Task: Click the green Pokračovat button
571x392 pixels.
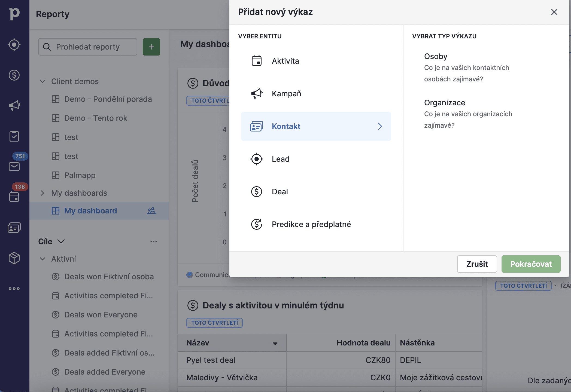Action: (531, 264)
